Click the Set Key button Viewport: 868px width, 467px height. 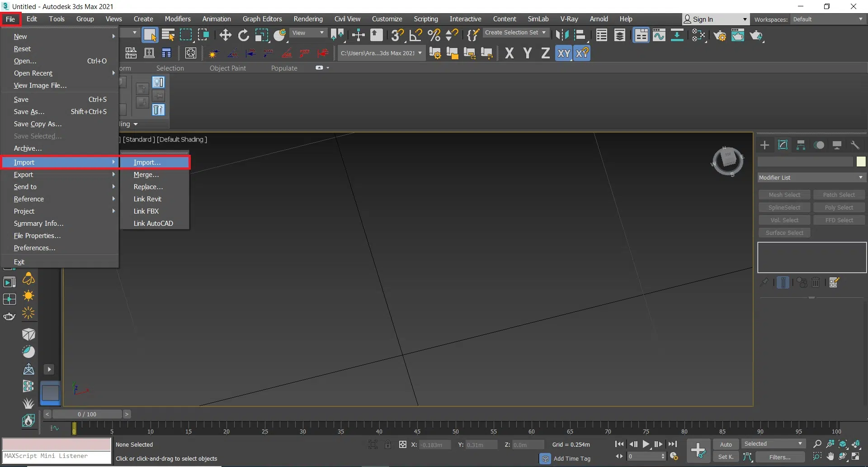(x=726, y=457)
